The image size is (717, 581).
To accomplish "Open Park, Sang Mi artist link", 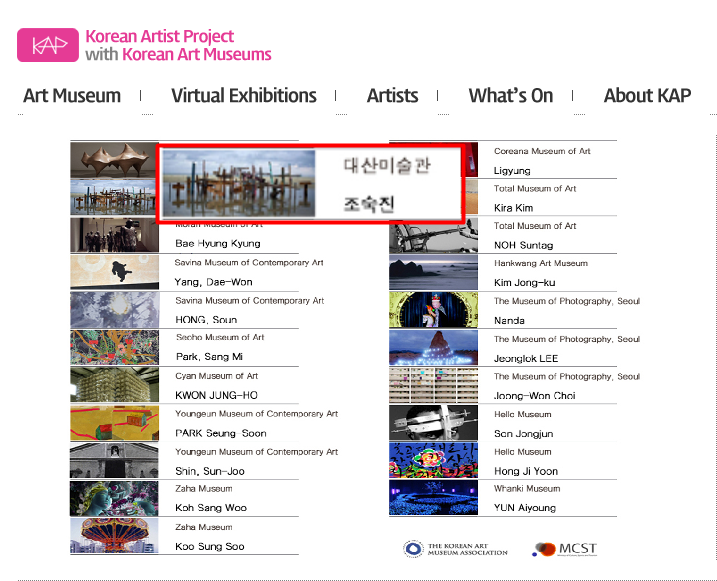I will point(209,357).
